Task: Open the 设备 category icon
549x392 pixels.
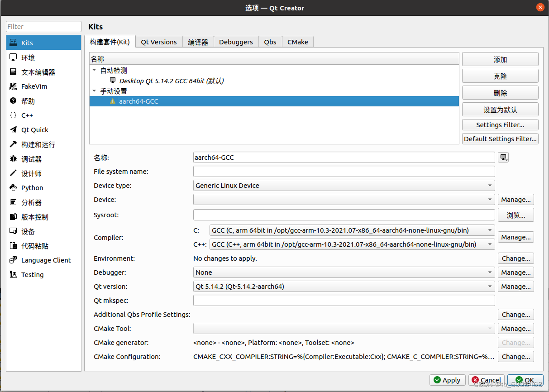Action: 13,231
